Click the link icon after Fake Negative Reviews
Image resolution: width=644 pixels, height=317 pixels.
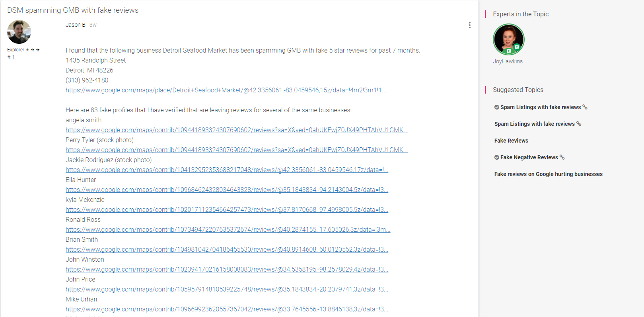point(562,157)
